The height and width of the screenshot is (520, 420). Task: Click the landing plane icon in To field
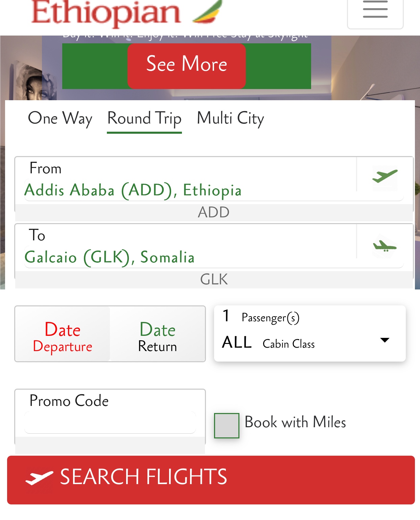(x=384, y=246)
